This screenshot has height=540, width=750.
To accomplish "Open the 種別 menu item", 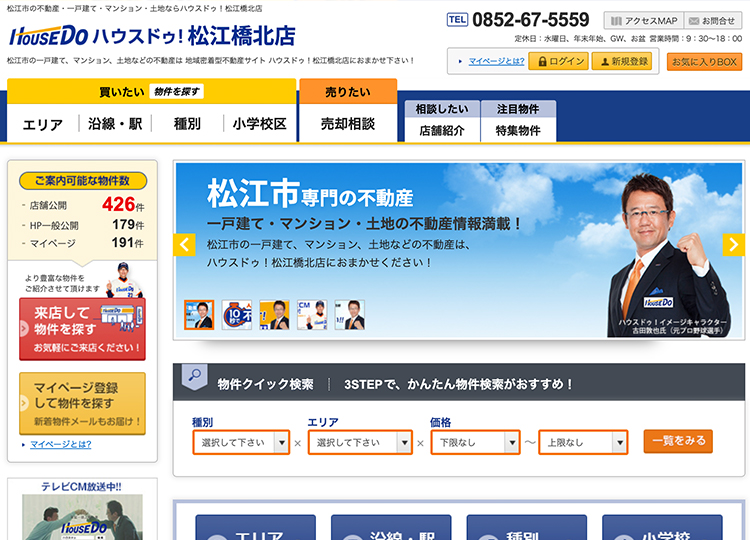I will pos(187,124).
